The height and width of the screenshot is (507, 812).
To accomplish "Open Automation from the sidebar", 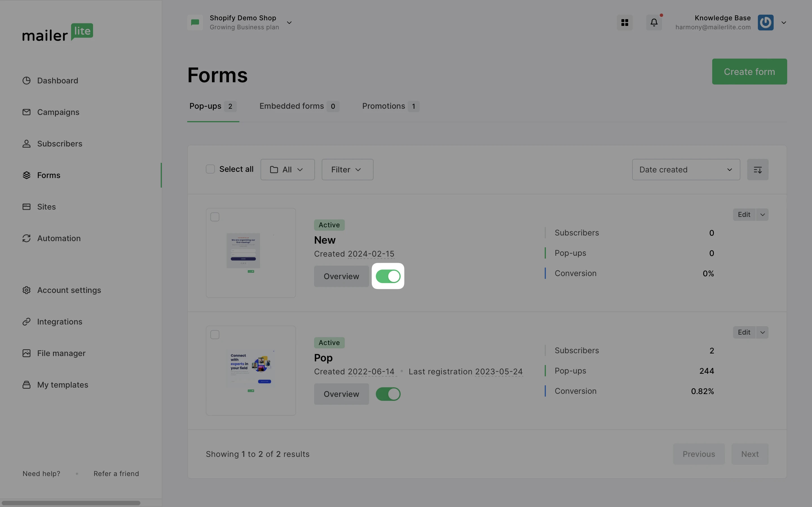I will point(59,238).
